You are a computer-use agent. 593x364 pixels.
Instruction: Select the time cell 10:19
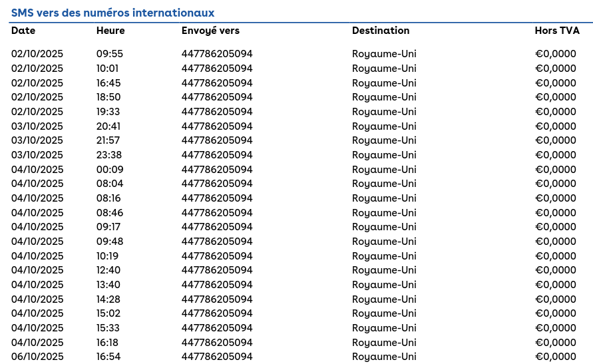[x=107, y=256]
